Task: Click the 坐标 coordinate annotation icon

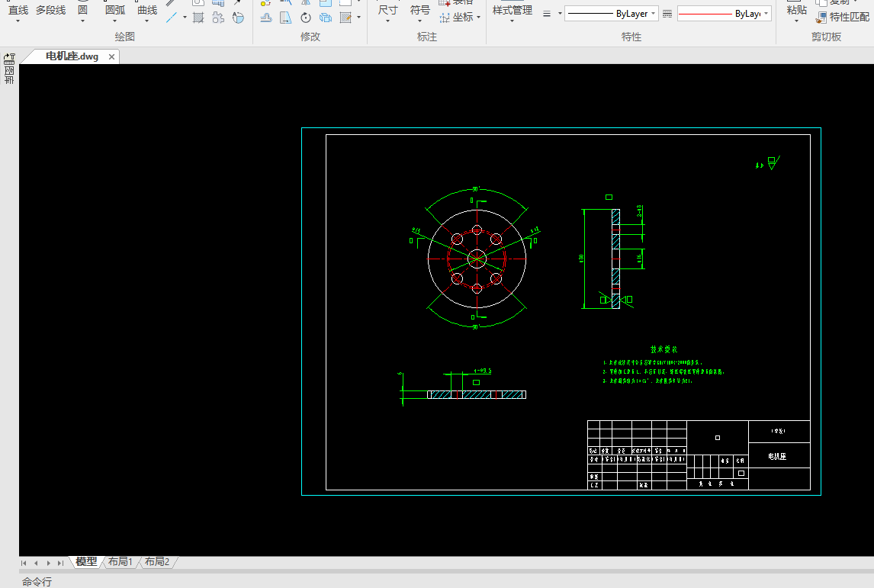Action: [446, 17]
